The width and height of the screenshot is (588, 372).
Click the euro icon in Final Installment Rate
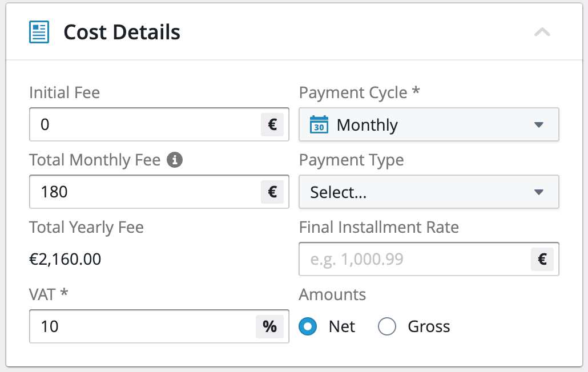coord(542,259)
